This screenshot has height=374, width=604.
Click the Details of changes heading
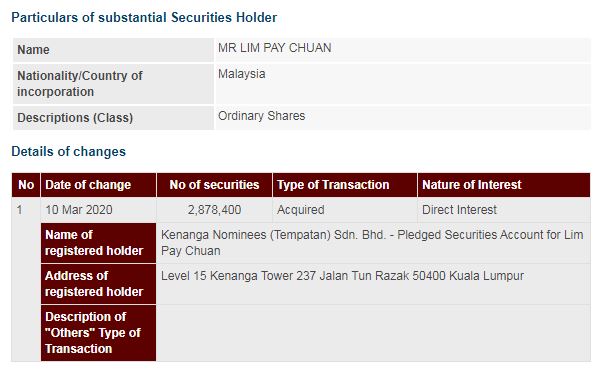click(x=69, y=151)
